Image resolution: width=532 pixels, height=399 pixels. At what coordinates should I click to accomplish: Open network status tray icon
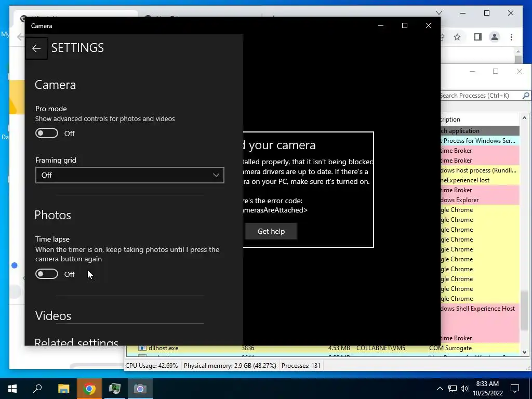point(453,389)
